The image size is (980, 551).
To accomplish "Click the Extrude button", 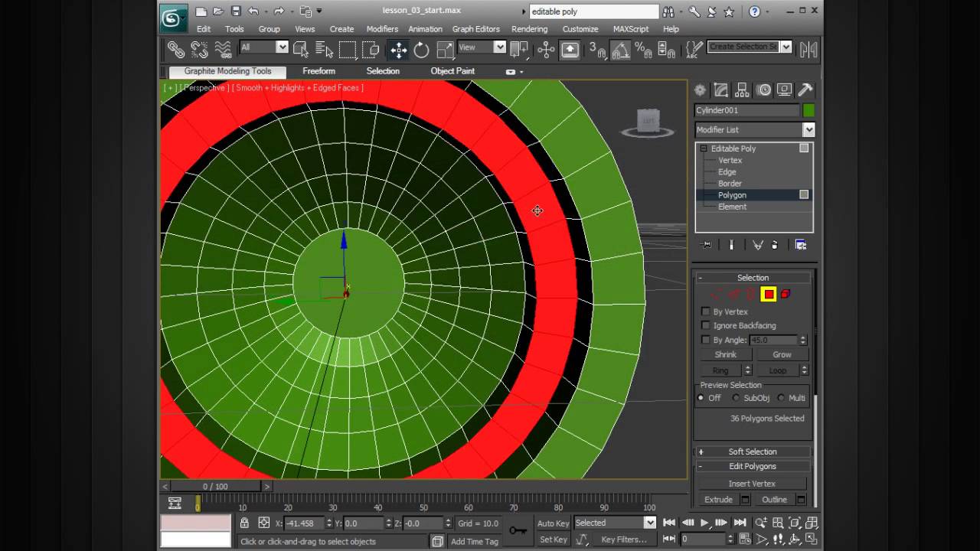I will [x=718, y=500].
